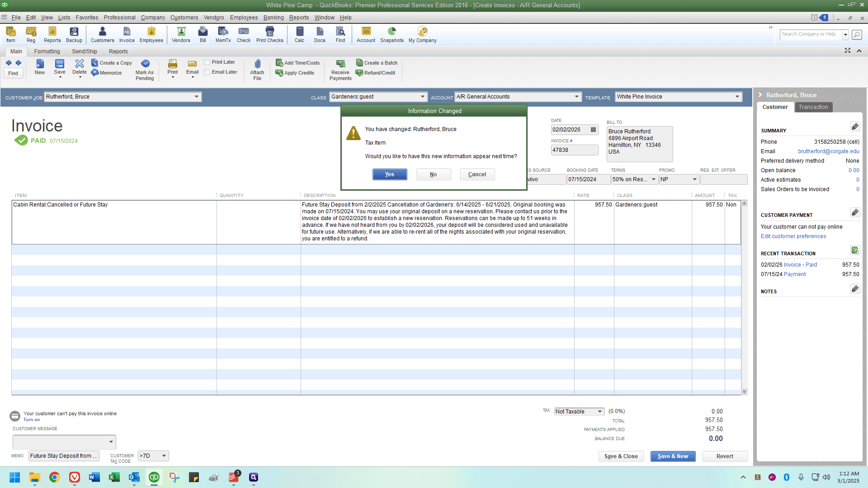Image resolution: width=868 pixels, height=488 pixels.
Task: Open the Vendors center icon
Action: pyautogui.click(x=181, y=34)
